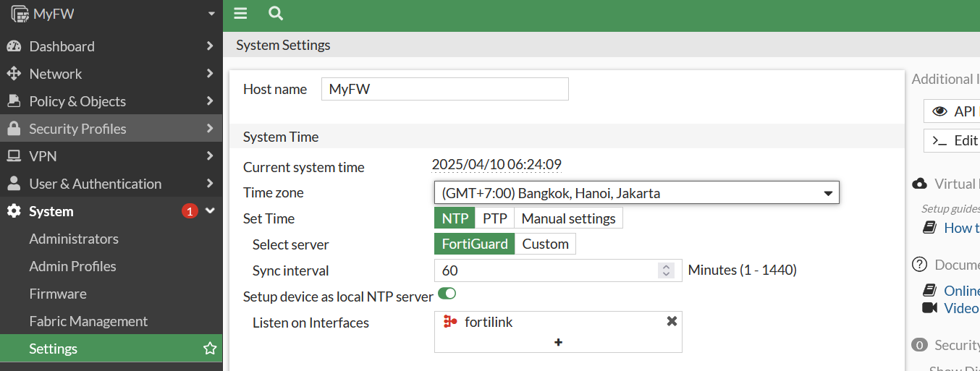
Task: Click the Current system time value
Action: point(497,165)
